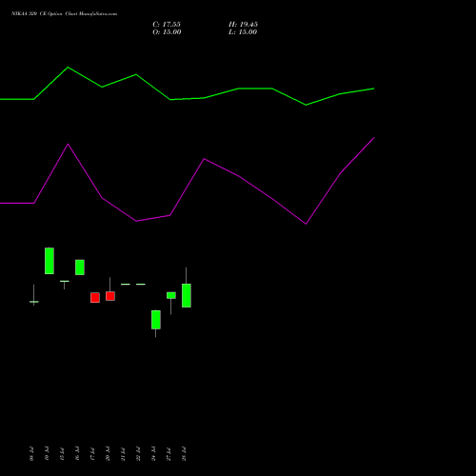This screenshot has height=476, width=476.
Task: Click the 24 Jul date axis label
Action: (153, 454)
